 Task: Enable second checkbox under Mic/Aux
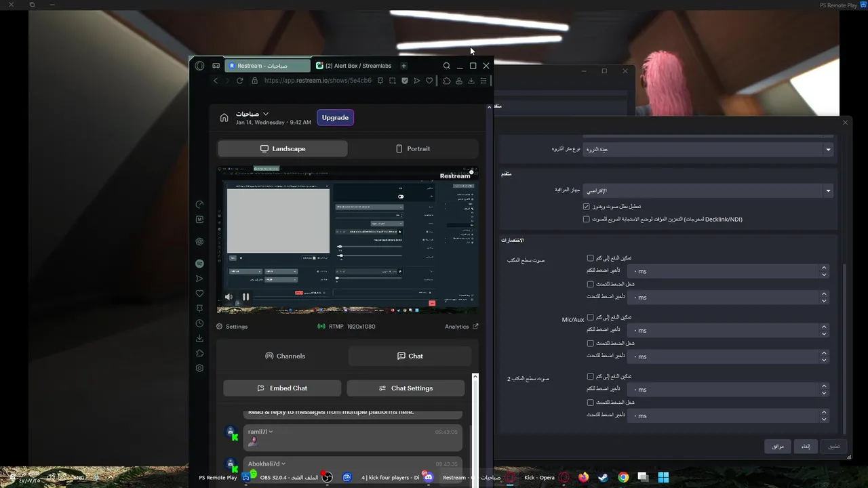pyautogui.click(x=590, y=343)
